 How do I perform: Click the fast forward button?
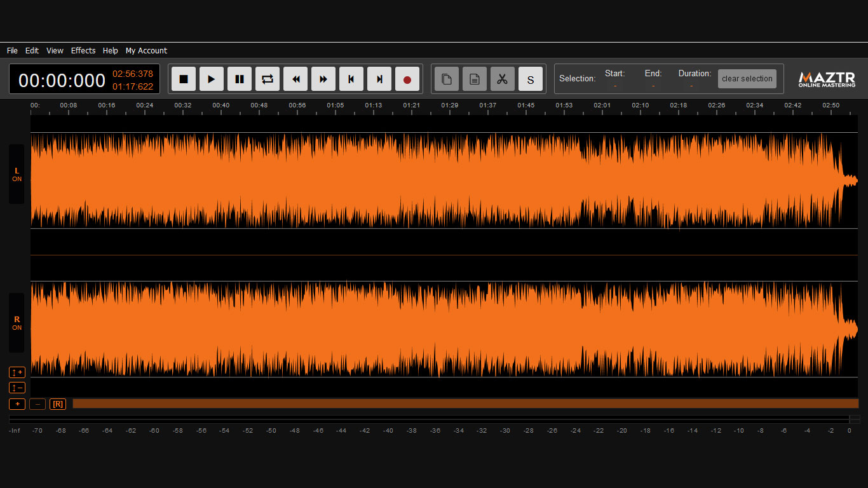coord(323,79)
